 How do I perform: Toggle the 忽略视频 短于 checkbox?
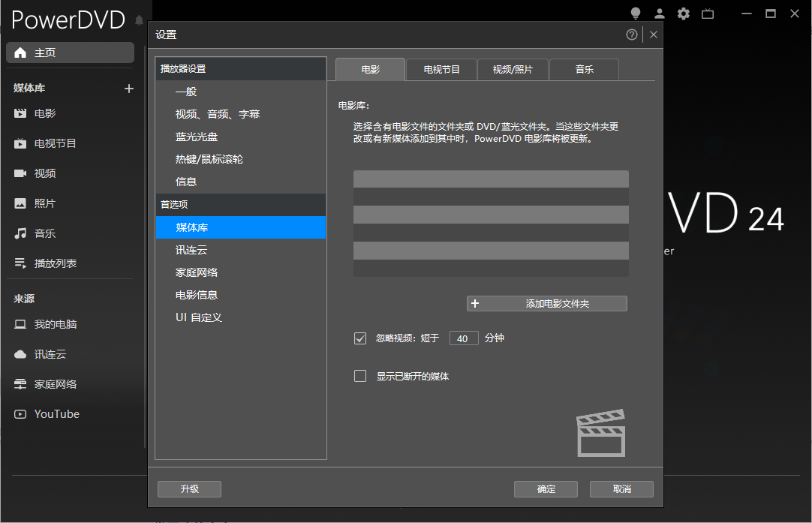point(360,338)
